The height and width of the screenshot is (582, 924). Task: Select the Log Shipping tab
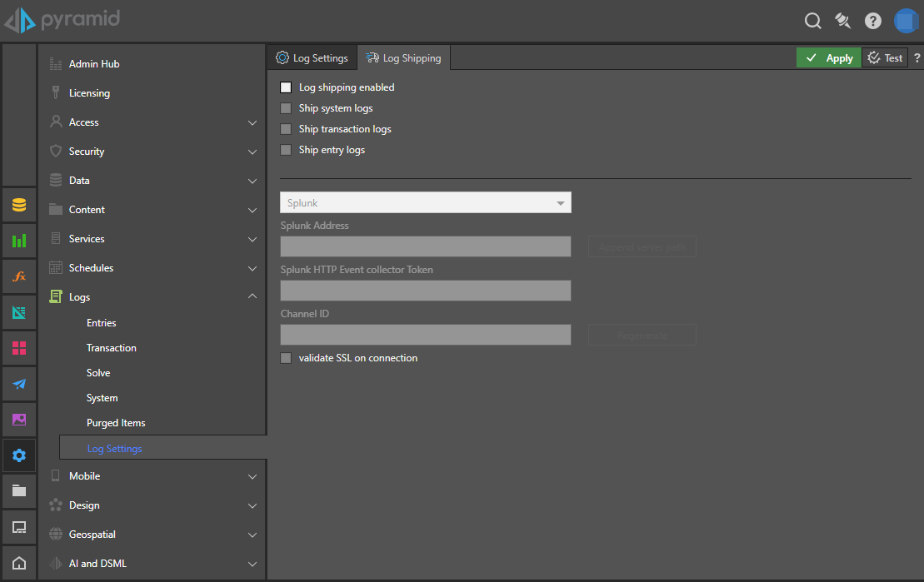coord(403,58)
